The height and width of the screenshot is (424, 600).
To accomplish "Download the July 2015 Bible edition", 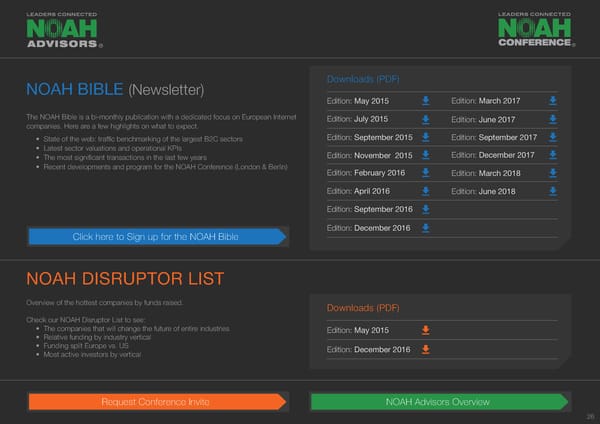I will click(426, 119).
